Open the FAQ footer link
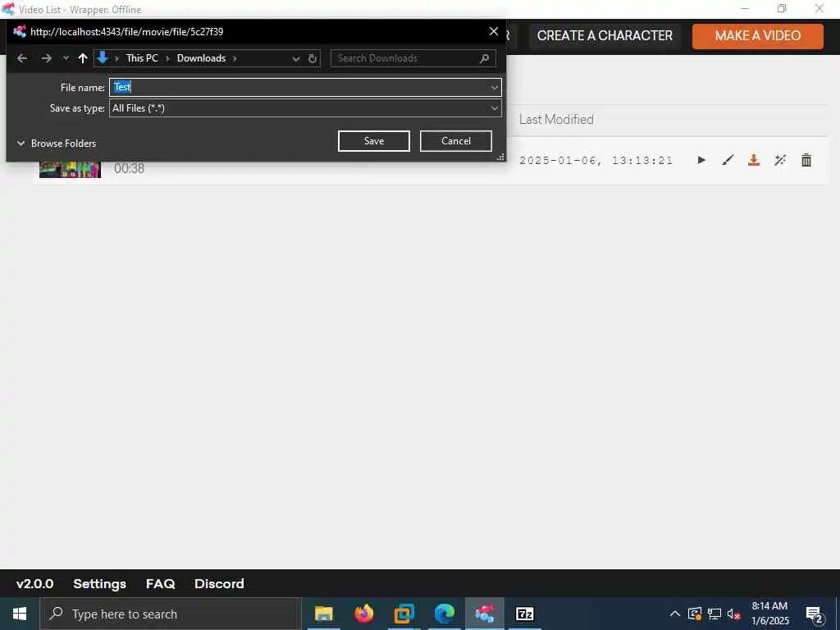The width and height of the screenshot is (840, 630). tap(160, 584)
